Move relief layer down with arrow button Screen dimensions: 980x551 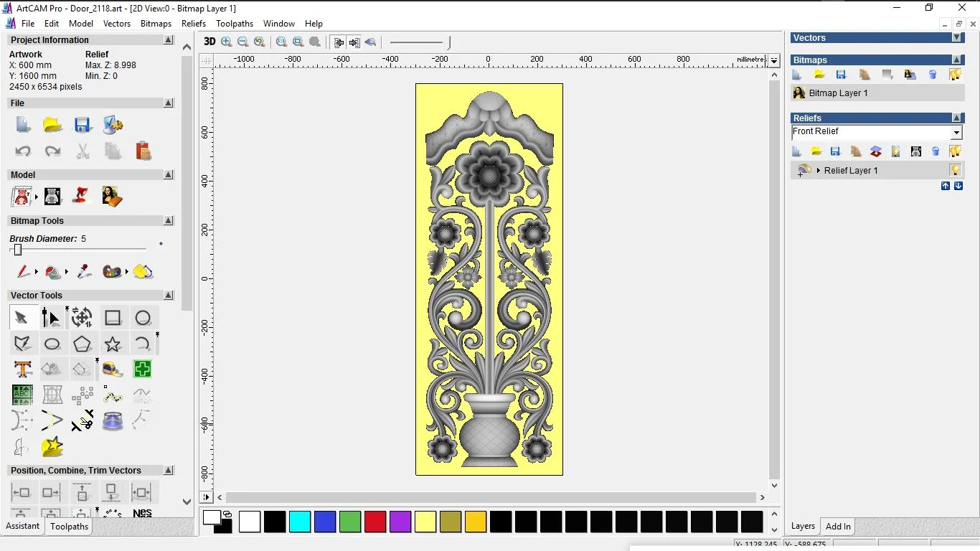click(x=958, y=186)
